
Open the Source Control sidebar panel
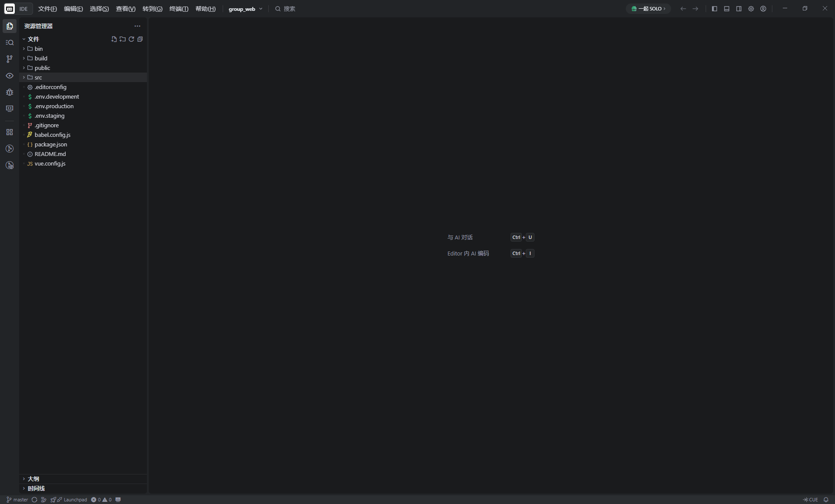click(x=10, y=59)
